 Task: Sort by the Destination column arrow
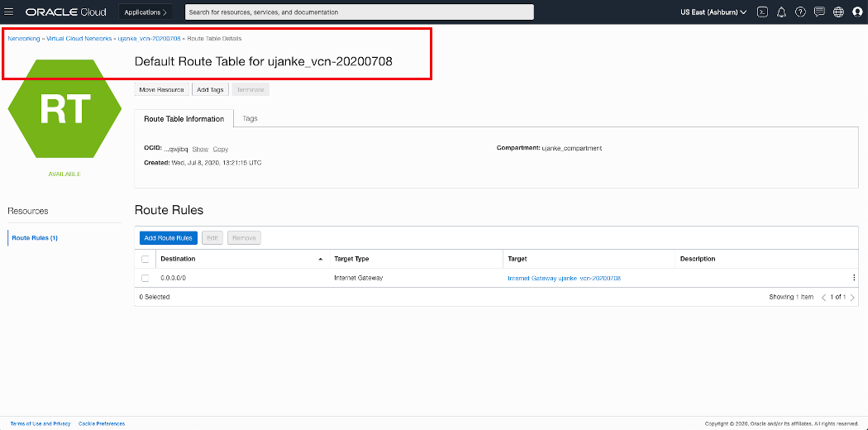coord(321,259)
